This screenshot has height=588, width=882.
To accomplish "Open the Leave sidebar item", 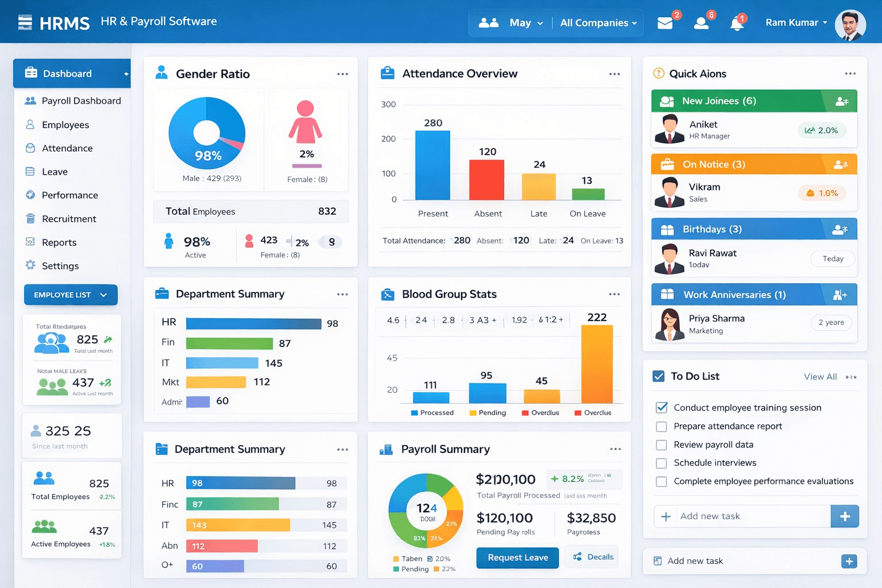I will coord(47,172).
